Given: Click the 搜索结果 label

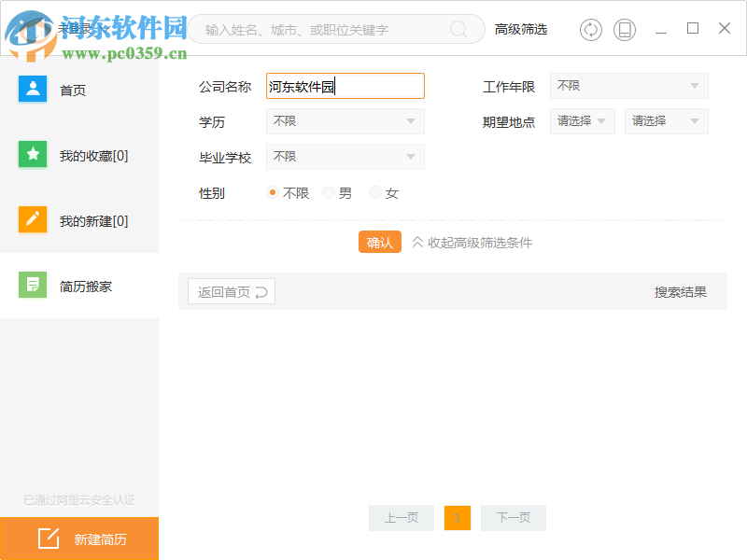Looking at the screenshot, I should 681,292.
